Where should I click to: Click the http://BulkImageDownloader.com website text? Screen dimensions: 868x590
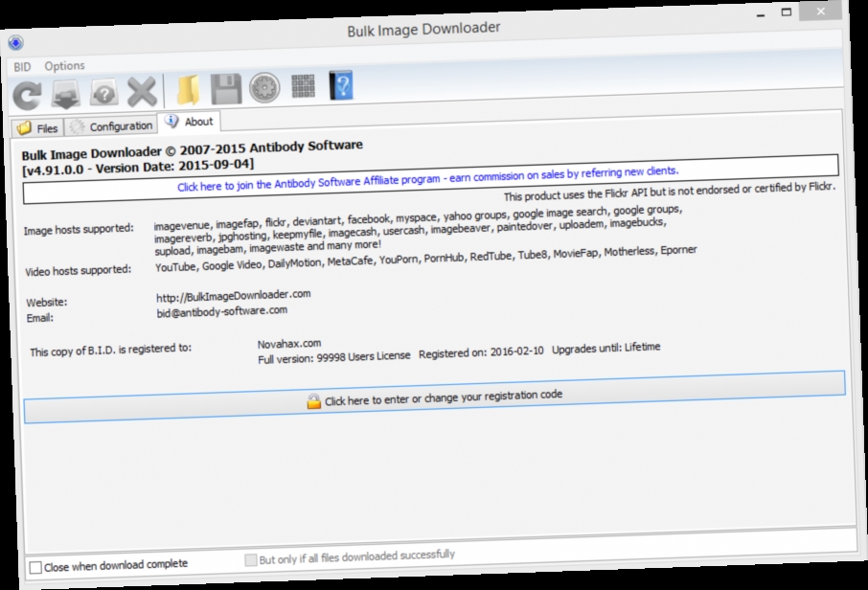(x=233, y=296)
